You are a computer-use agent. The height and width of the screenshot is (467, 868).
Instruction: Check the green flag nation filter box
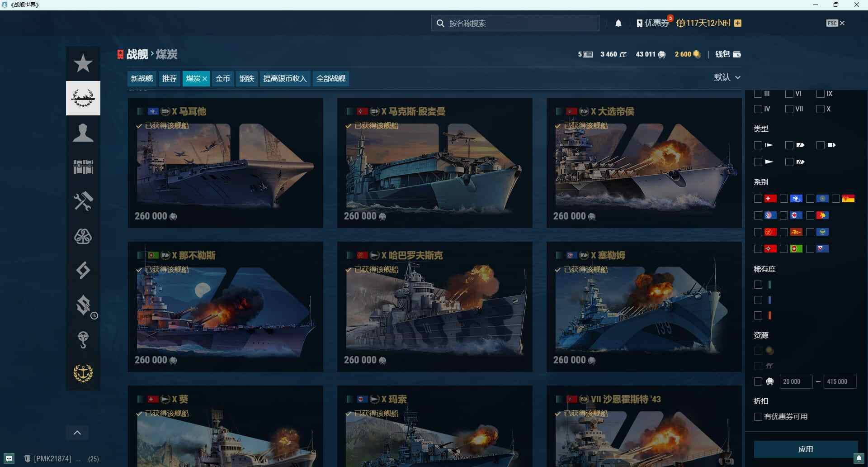(784, 249)
